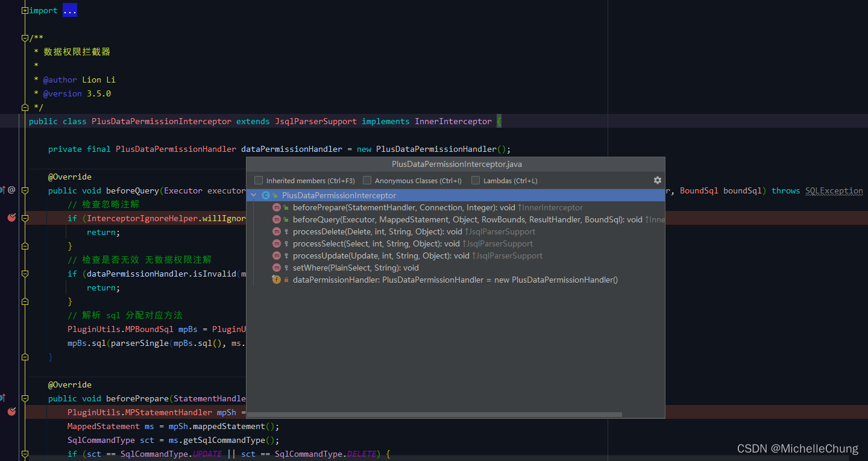
Task: Click the method icon beside processDelete entry
Action: [277, 231]
